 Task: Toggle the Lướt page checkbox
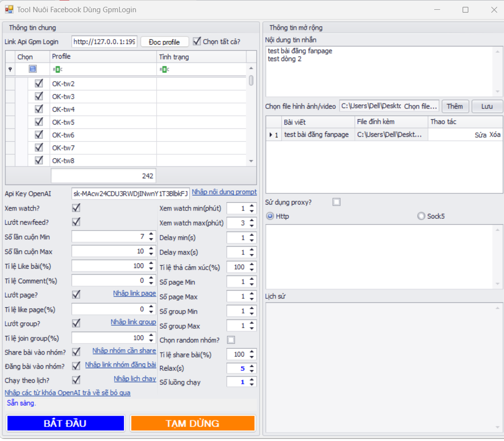point(76,294)
